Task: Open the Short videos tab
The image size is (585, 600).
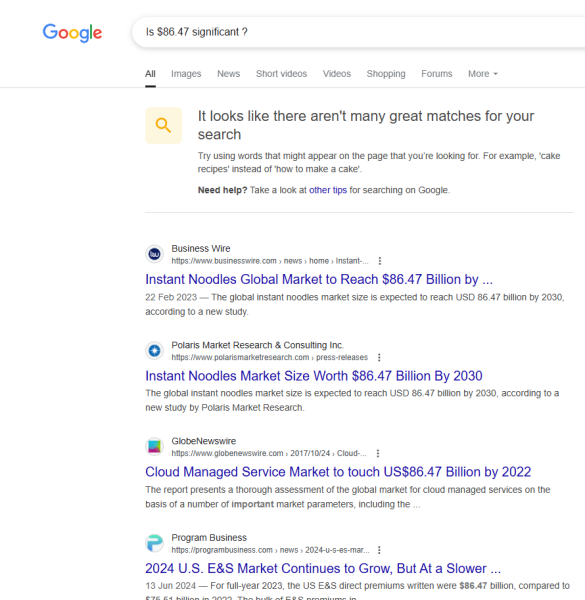Action: pyautogui.click(x=281, y=74)
